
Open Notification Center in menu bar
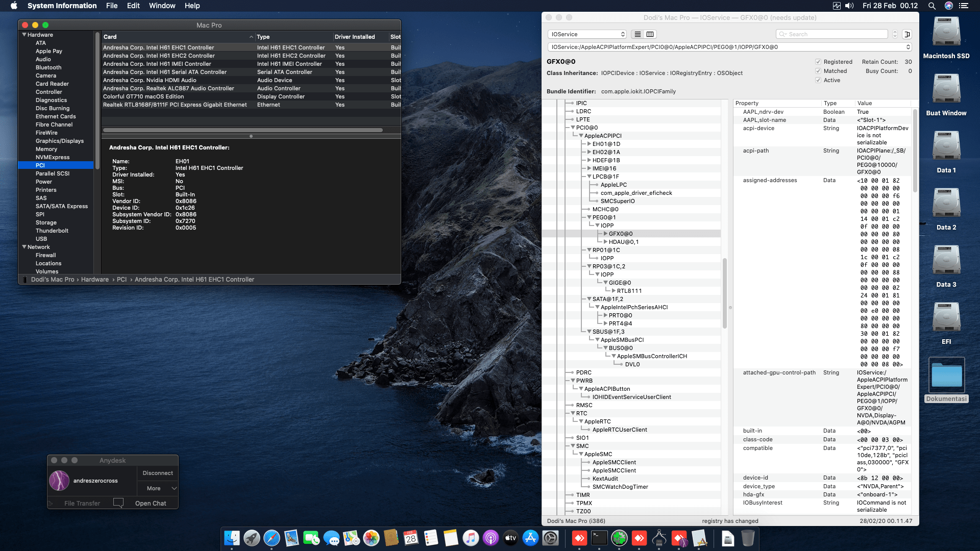coord(963,6)
